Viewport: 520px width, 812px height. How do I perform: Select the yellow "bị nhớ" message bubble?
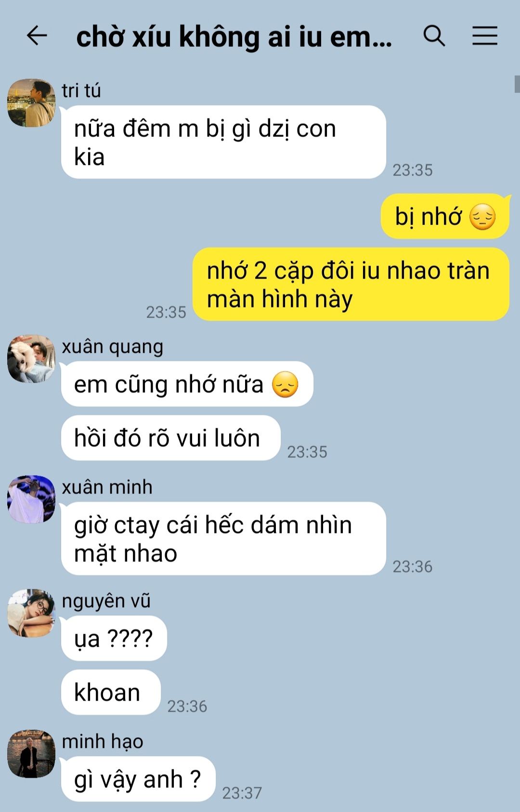click(445, 216)
